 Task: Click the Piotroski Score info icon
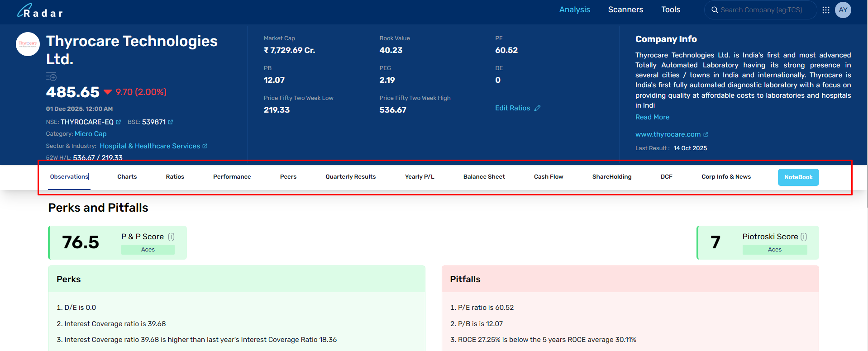803,237
